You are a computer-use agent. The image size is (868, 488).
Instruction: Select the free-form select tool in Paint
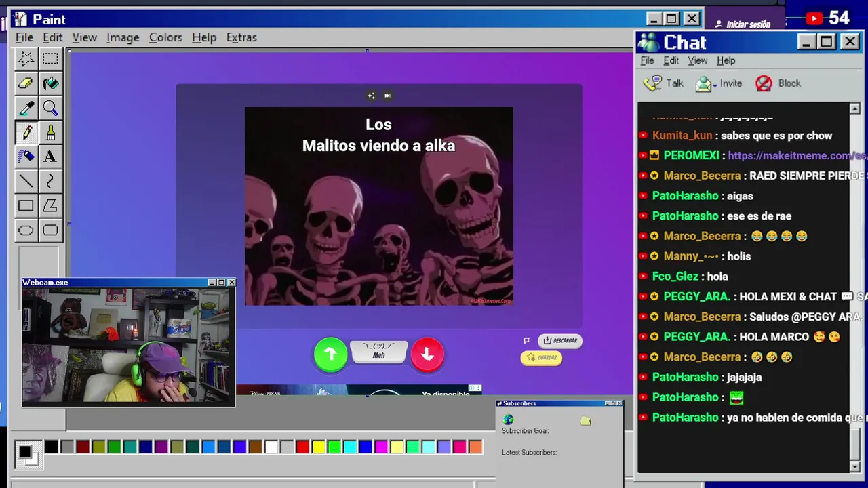click(26, 59)
